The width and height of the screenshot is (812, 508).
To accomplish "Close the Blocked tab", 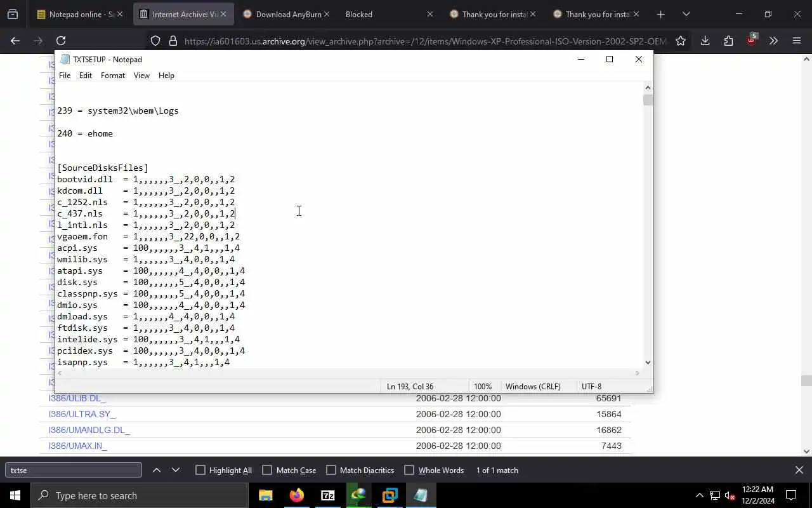I will click(x=429, y=14).
